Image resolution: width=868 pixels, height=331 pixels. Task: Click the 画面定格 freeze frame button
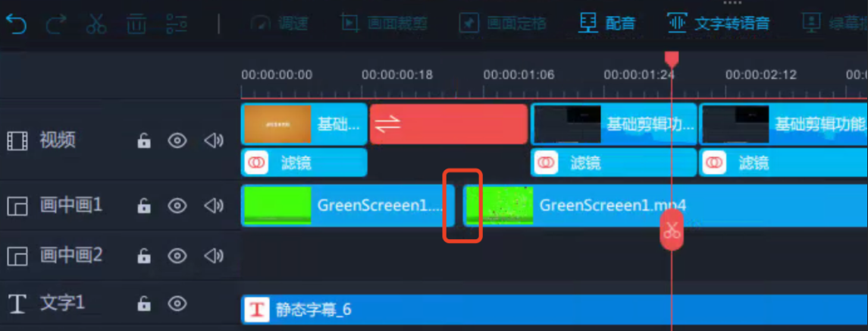tap(503, 24)
